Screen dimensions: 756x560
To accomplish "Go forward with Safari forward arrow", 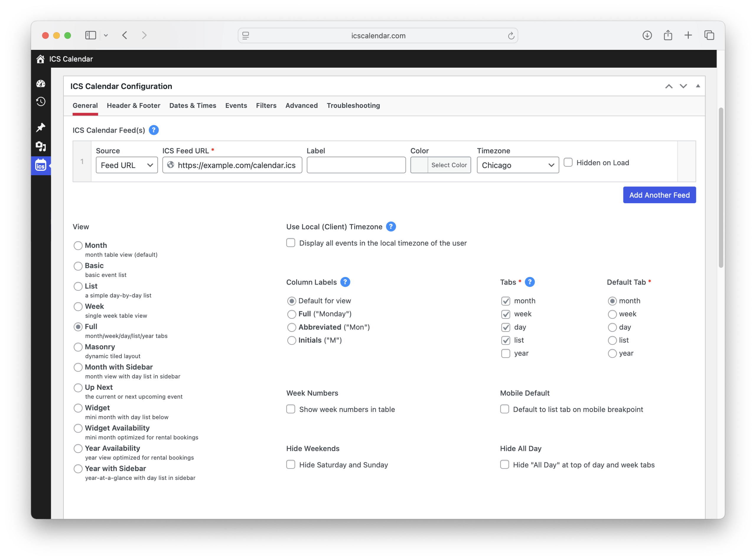I will click(144, 35).
